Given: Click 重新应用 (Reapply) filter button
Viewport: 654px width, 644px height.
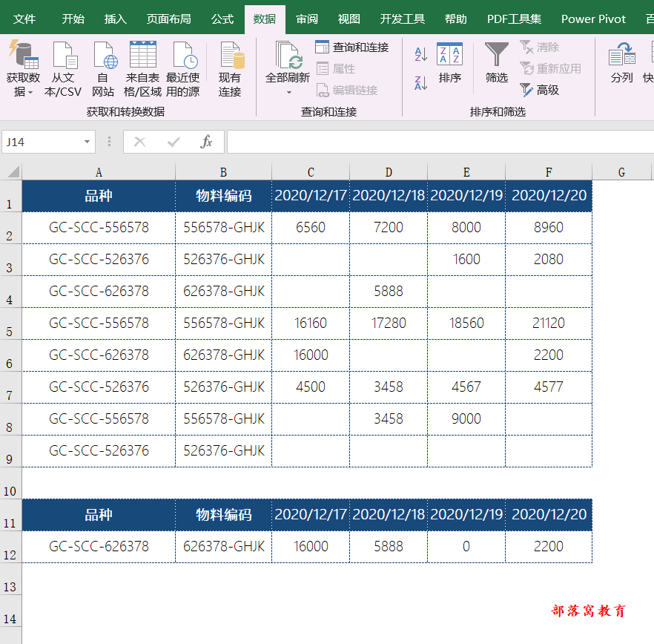Looking at the screenshot, I should 550,68.
